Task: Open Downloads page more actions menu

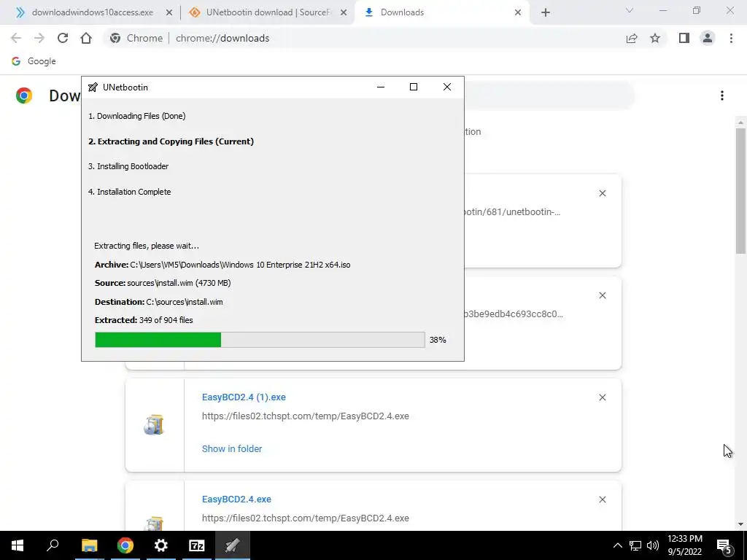Action: pyautogui.click(x=721, y=96)
